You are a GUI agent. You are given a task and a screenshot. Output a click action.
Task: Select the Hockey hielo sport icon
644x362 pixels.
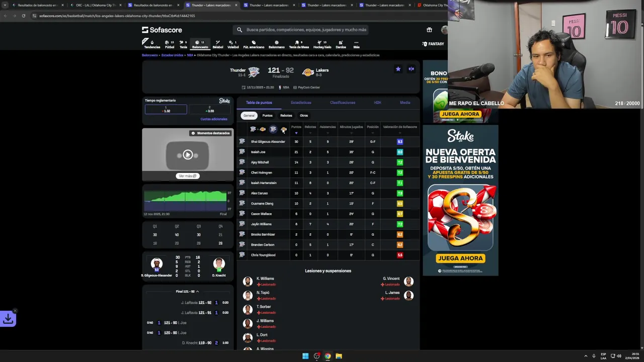point(323,44)
